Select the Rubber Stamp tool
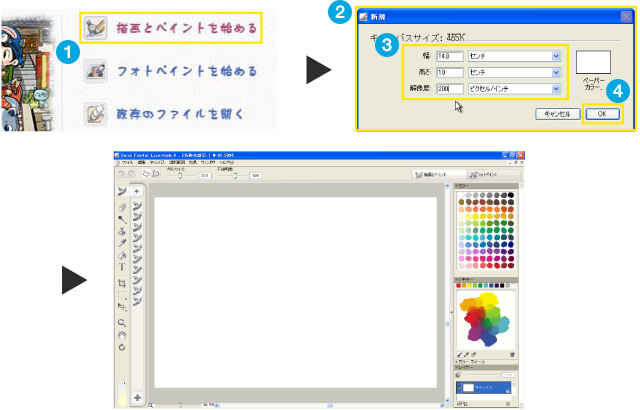The height and width of the screenshot is (410, 640). [x=122, y=231]
